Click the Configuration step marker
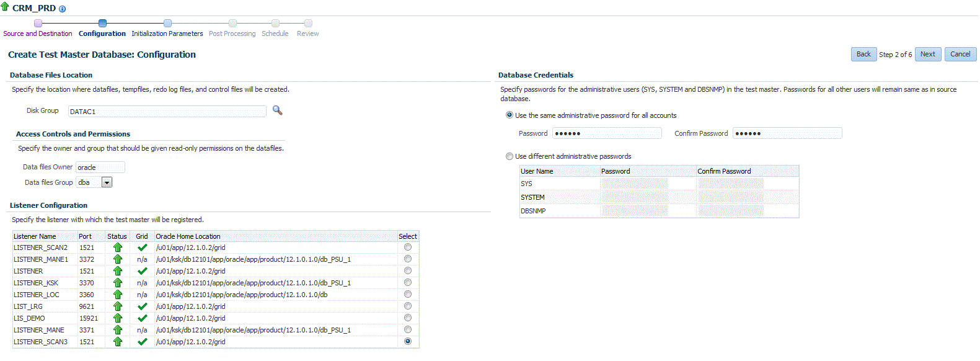The width and height of the screenshot is (980, 361). [102, 23]
